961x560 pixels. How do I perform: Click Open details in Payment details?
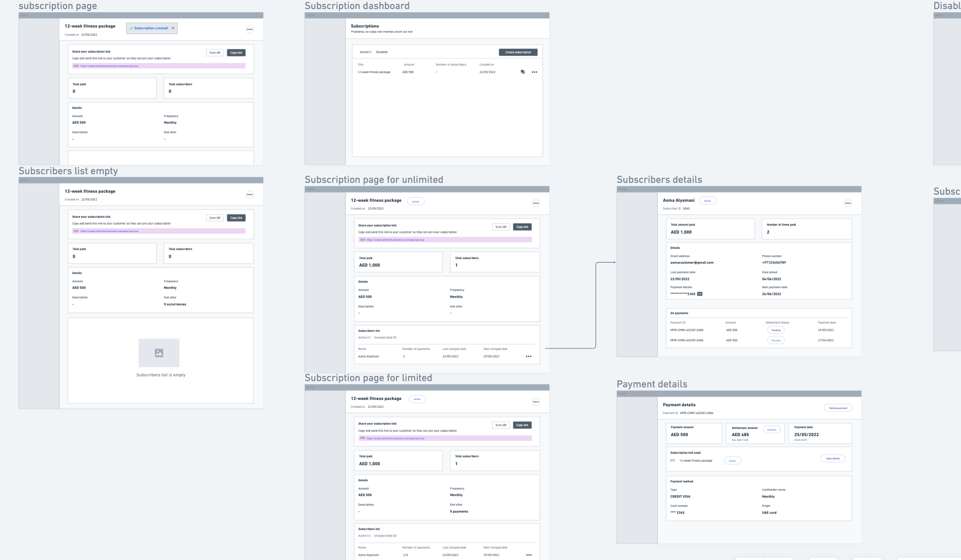[833, 459]
